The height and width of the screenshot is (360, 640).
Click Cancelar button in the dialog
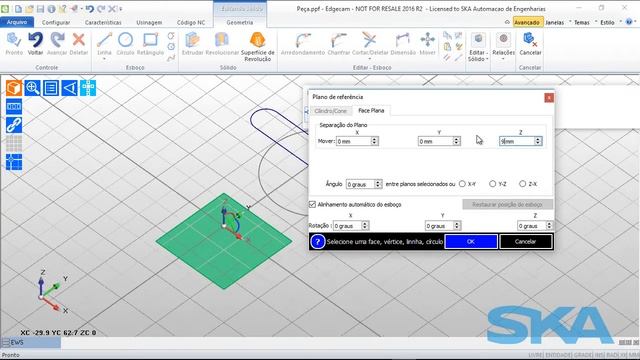pos(525,242)
